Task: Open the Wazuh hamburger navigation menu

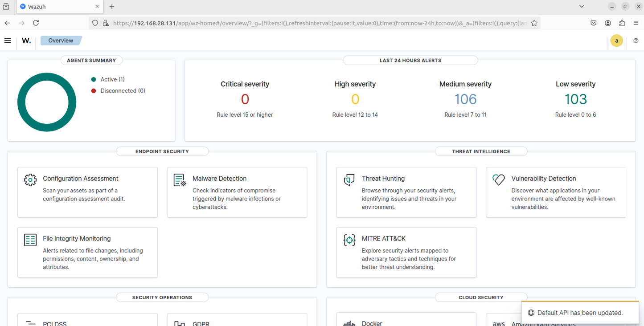Action: (8, 41)
